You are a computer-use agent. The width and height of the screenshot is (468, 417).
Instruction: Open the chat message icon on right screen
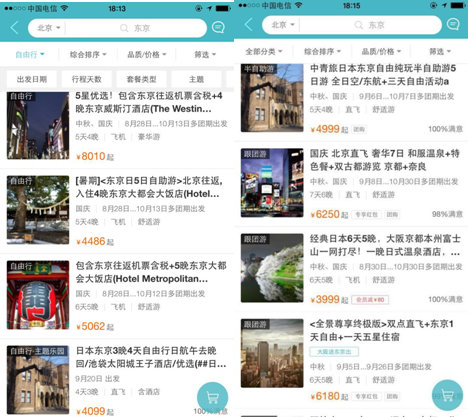(453, 25)
